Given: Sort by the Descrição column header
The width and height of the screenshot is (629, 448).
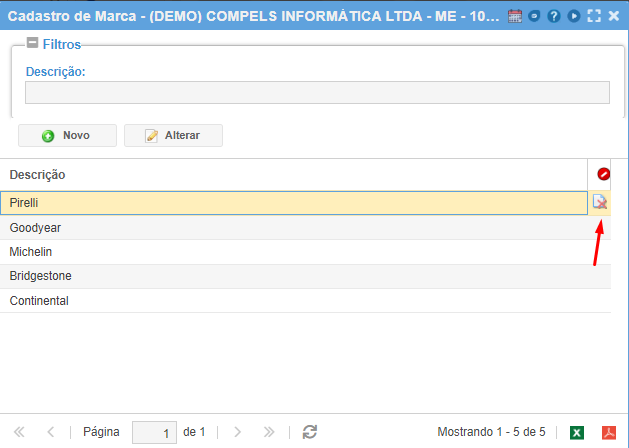Looking at the screenshot, I should pos(294,175).
